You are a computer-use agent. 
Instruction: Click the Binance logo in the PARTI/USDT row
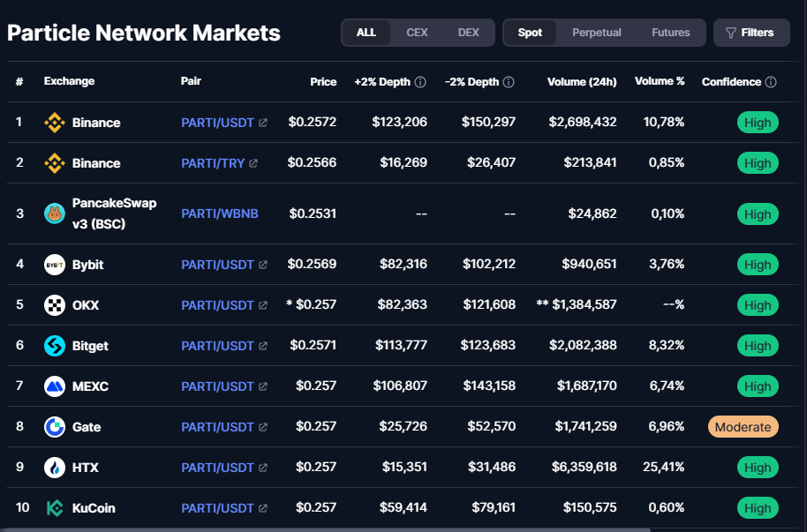pos(55,123)
